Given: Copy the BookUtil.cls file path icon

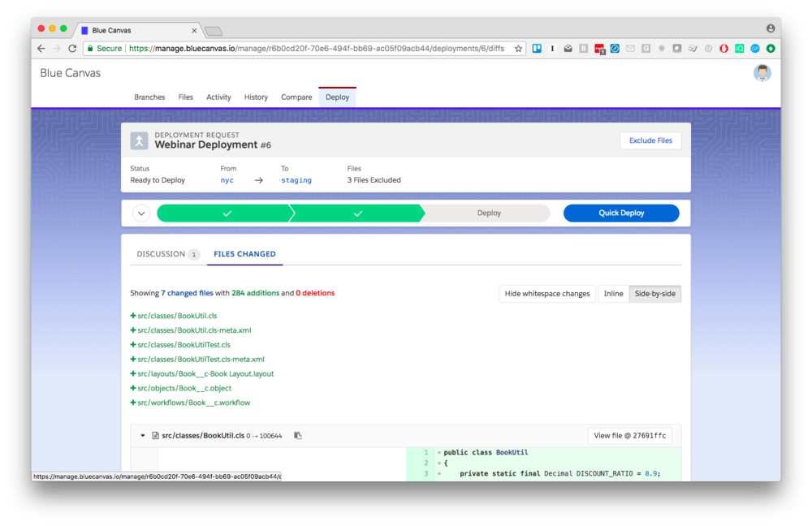Looking at the screenshot, I should pos(298,435).
